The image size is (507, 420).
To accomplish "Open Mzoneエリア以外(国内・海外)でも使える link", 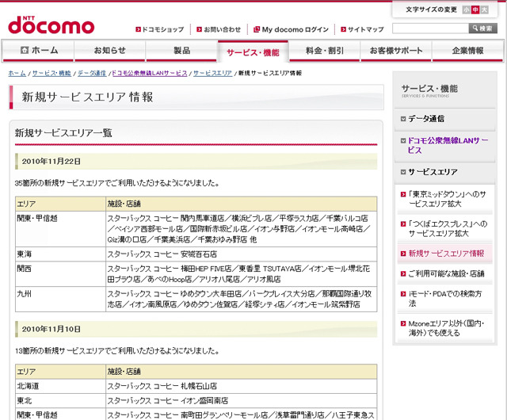I will [x=446, y=328].
